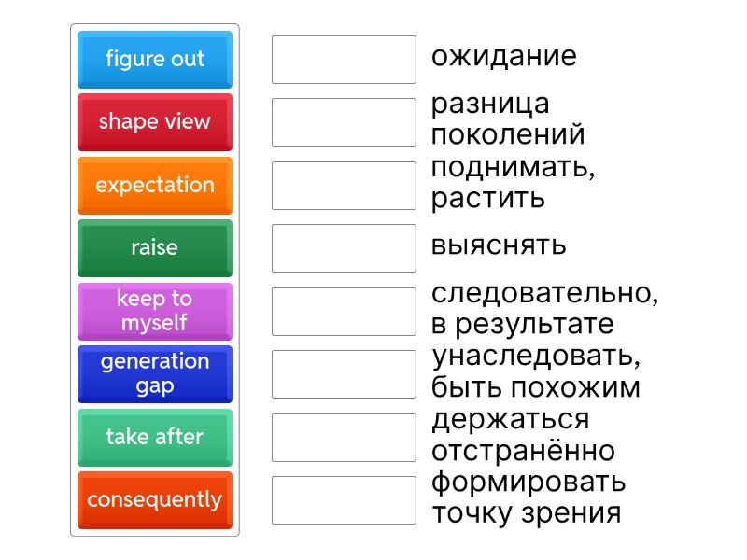747x560 pixels.
Task: Click the drop box for "держаться отстранённо"
Action: (x=344, y=437)
